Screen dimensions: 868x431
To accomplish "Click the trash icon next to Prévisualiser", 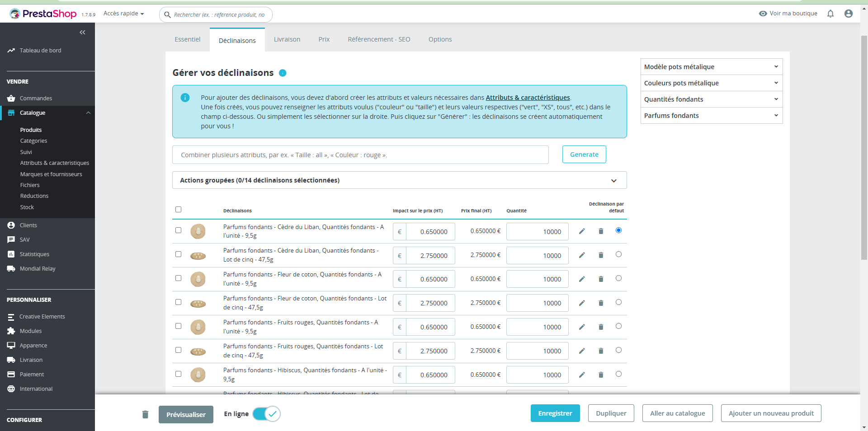I will point(145,414).
